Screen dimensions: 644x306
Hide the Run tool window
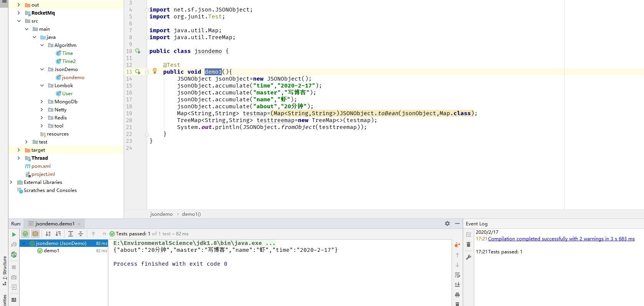tap(457, 223)
